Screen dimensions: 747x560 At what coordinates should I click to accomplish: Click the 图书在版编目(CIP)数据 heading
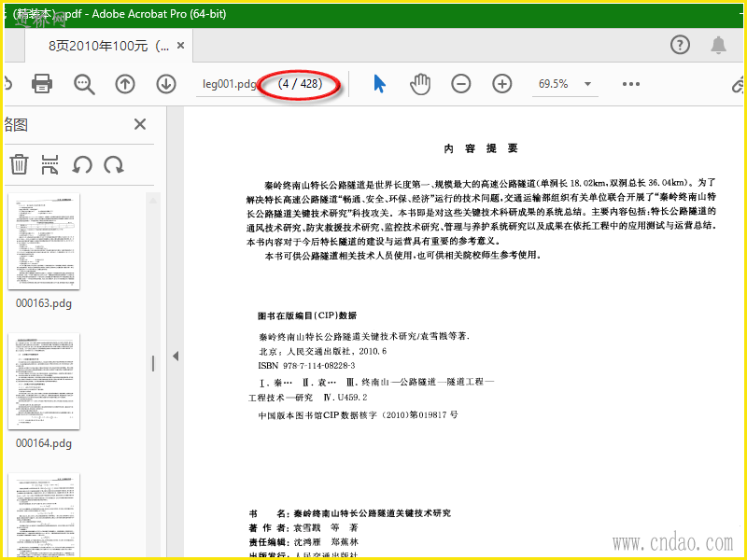[307, 315]
